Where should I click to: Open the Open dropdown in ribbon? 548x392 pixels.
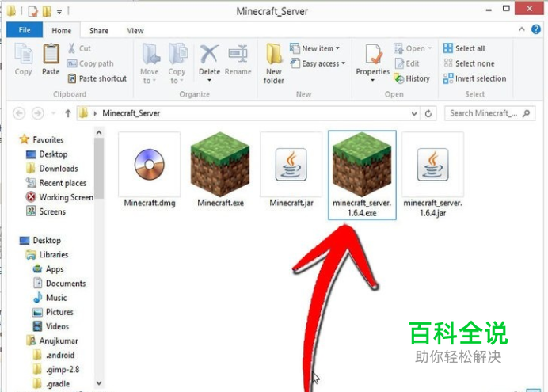click(413, 48)
